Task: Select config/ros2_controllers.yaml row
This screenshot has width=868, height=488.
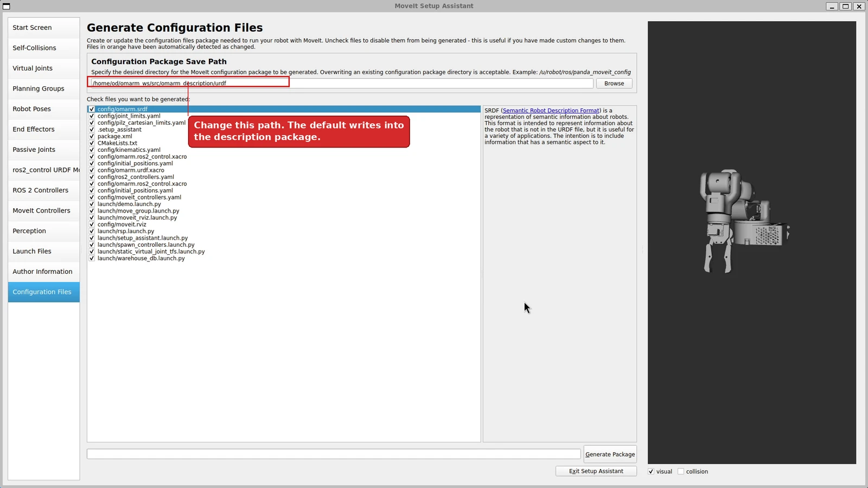Action: (284, 177)
